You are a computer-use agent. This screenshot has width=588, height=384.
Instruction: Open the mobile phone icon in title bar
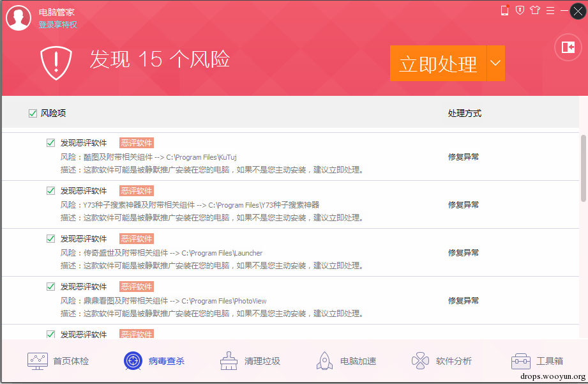[505, 10]
